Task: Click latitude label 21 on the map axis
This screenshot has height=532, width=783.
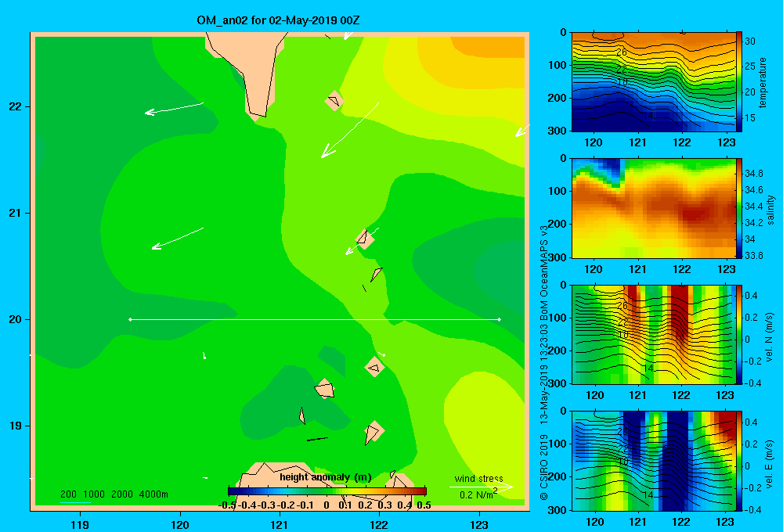Action: click(x=15, y=213)
